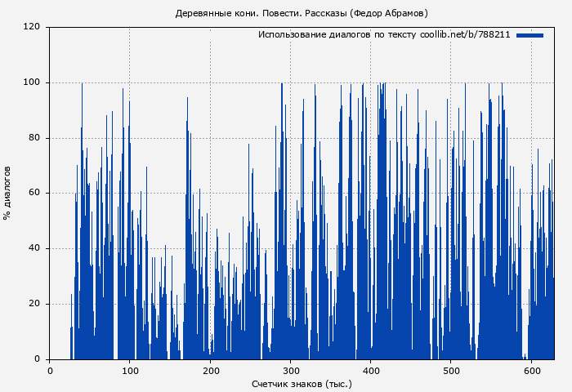Screen dimensions: 572x392
Task: Click the x-axis tick label 100
Action: click(x=130, y=370)
